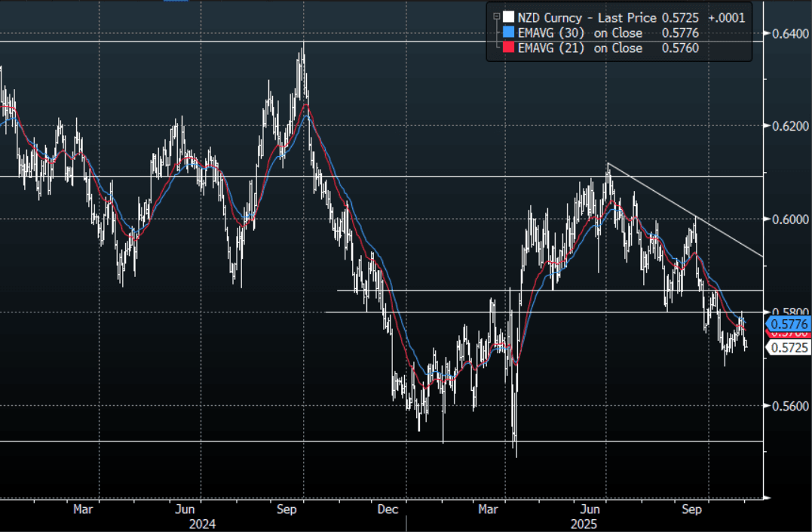Image resolution: width=812 pixels, height=532 pixels.
Task: Click the Dec month label on time axis
Action: click(x=388, y=510)
